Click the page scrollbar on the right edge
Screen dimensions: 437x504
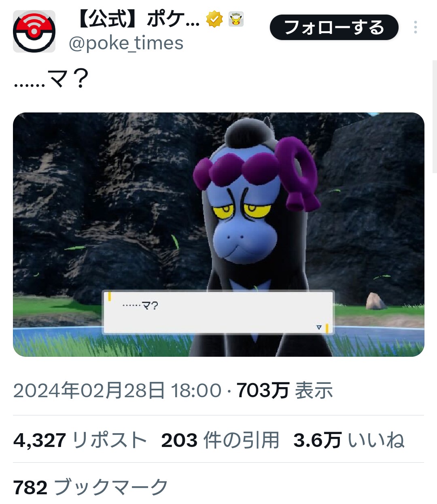(435, 116)
